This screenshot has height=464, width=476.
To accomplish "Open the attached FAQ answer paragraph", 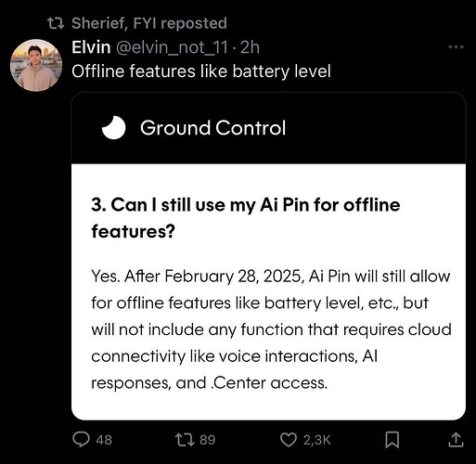I will pos(271,329).
